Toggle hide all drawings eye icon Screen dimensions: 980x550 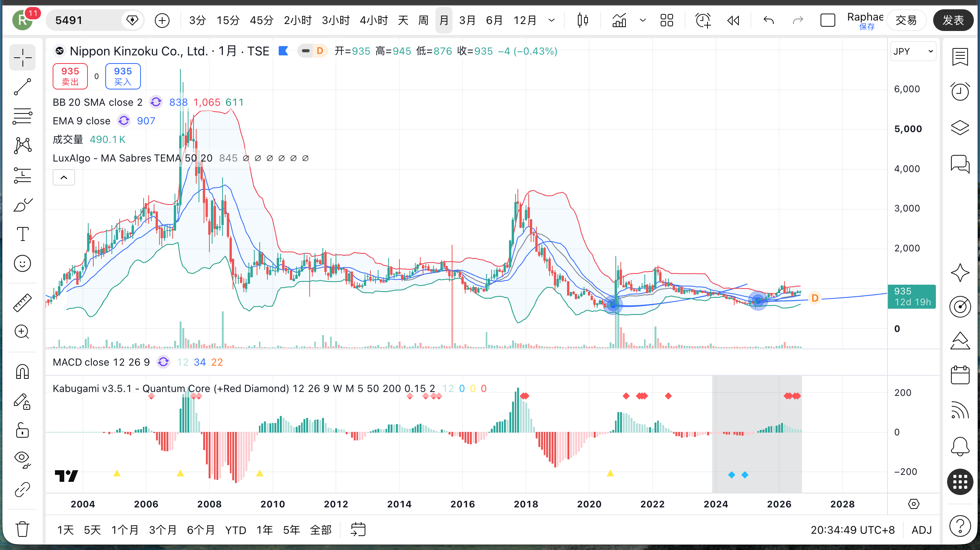[22, 459]
